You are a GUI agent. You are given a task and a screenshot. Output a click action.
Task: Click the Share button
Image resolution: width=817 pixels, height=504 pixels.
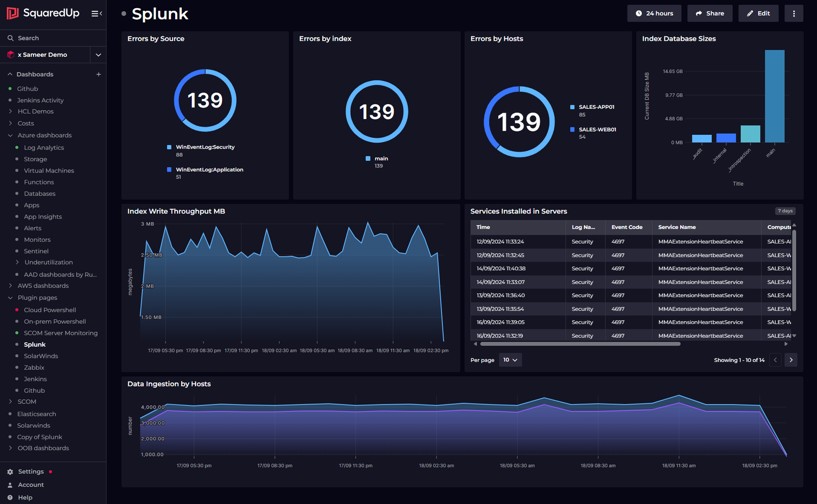point(710,13)
